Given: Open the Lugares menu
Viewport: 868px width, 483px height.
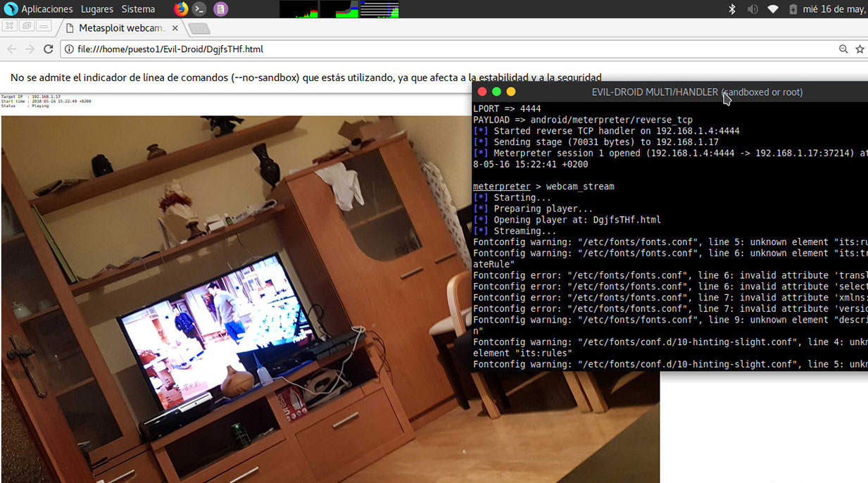Looking at the screenshot, I should pos(97,9).
